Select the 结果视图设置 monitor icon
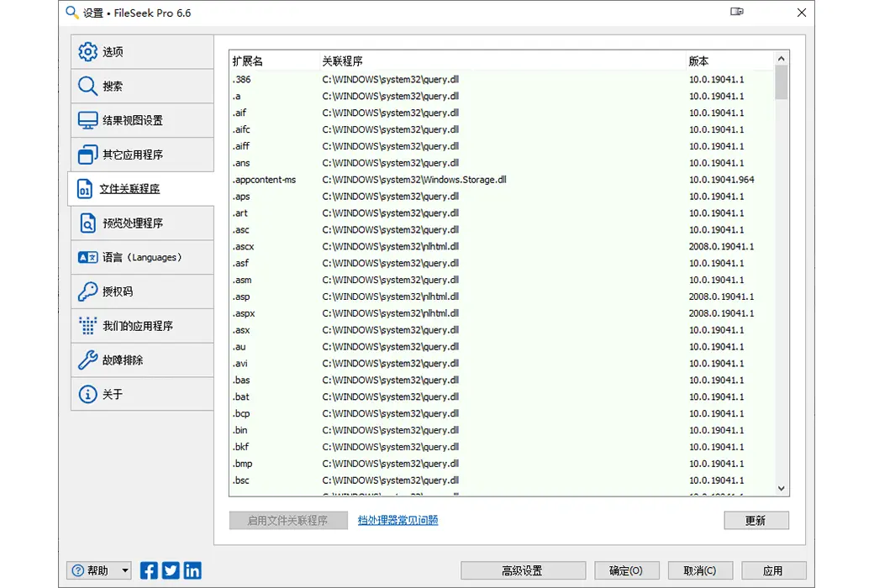 pos(87,120)
